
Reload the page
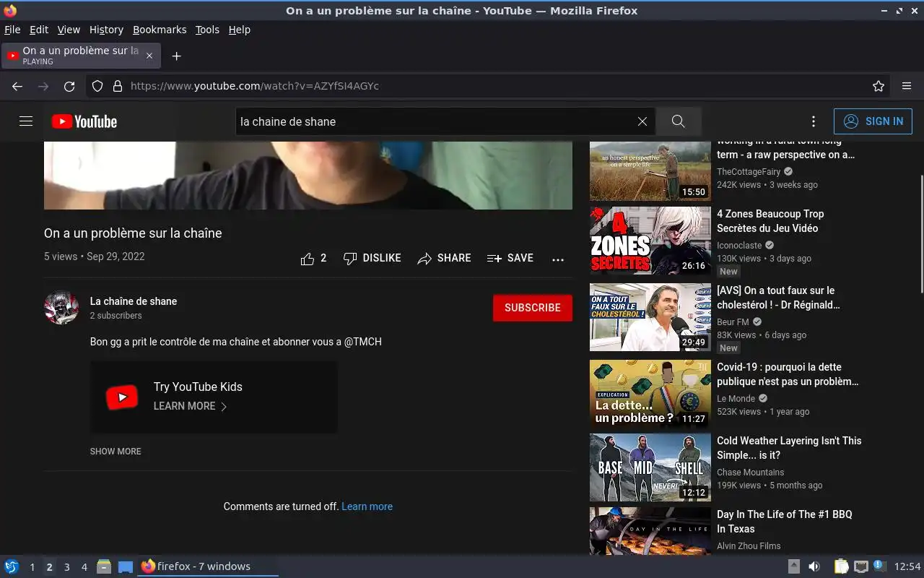coord(69,86)
